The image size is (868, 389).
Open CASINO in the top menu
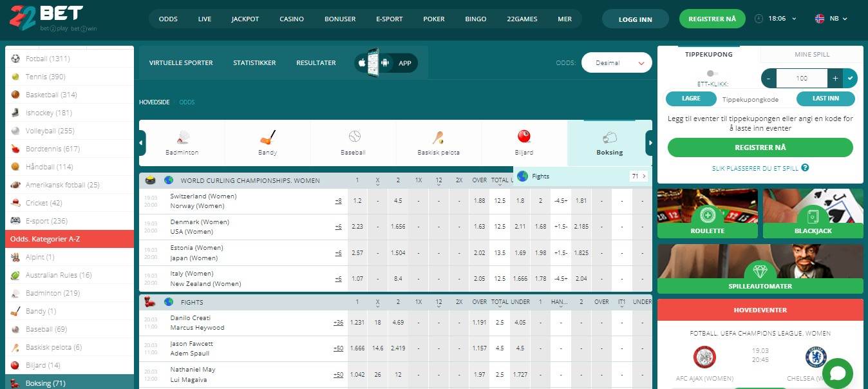tap(292, 19)
